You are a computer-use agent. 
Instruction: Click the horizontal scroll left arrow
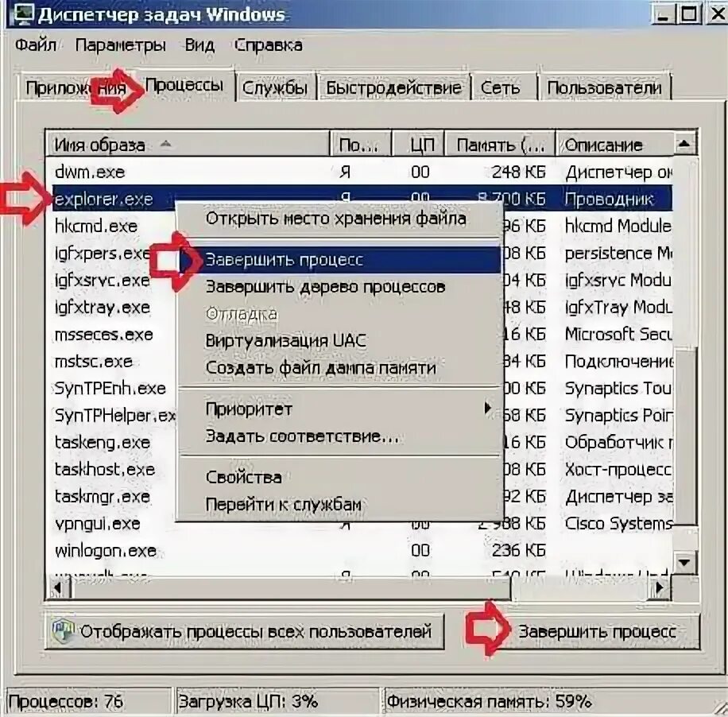click(59, 588)
